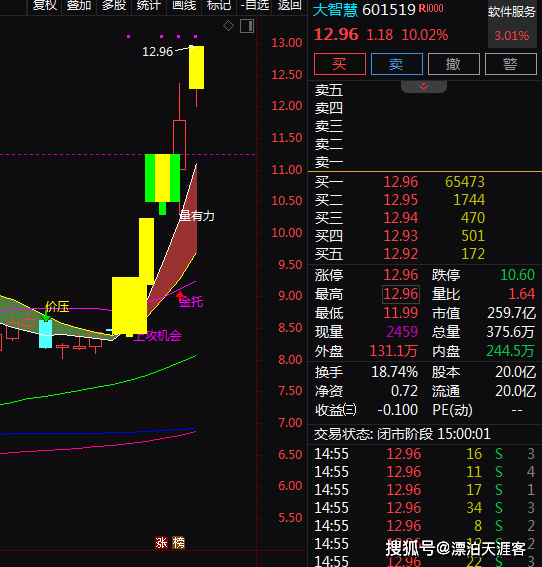Click the 卖五 order row label
Viewport: 542px width, 567px height.
(329, 90)
